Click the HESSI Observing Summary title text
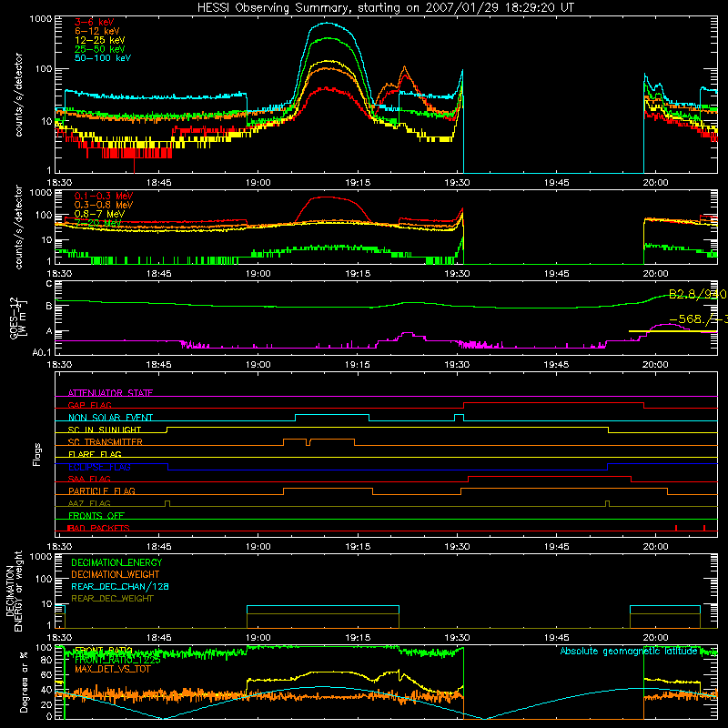The height and width of the screenshot is (728, 728). click(385, 7)
